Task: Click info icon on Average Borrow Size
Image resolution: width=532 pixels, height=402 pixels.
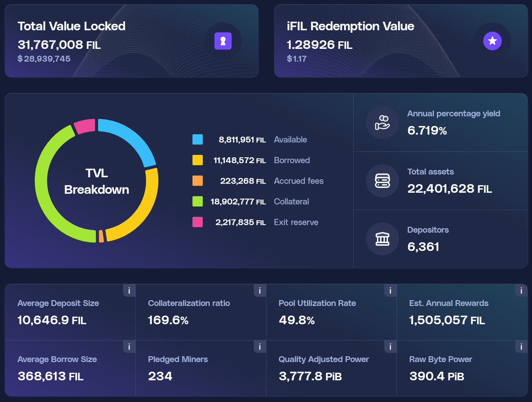Action: pyautogui.click(x=129, y=346)
